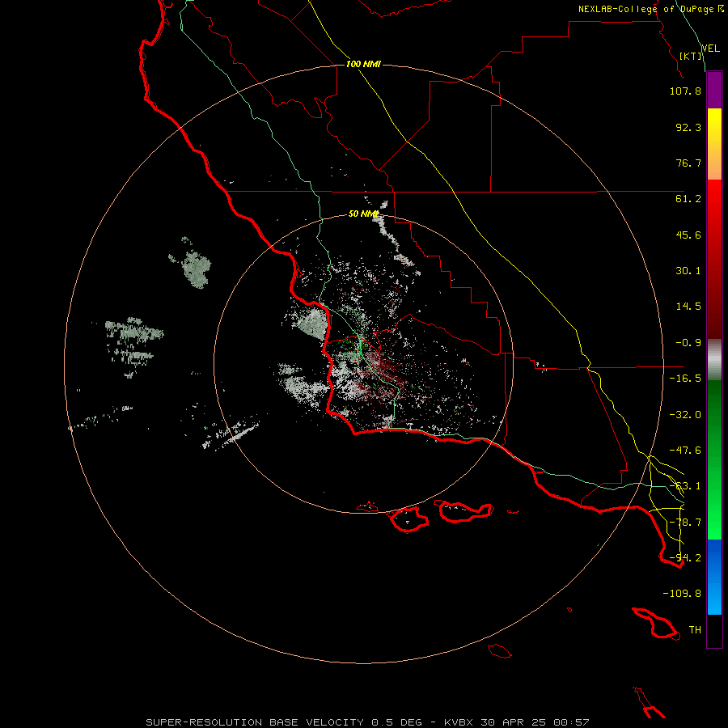728x728 pixels.
Task: Select the -16.5 legend value
Action: coord(685,379)
